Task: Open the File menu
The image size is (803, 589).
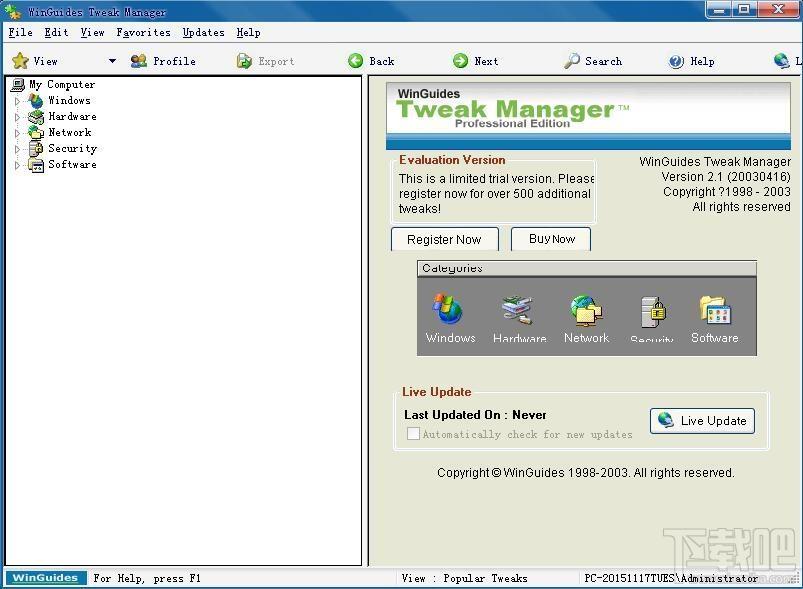Action: 20,32
